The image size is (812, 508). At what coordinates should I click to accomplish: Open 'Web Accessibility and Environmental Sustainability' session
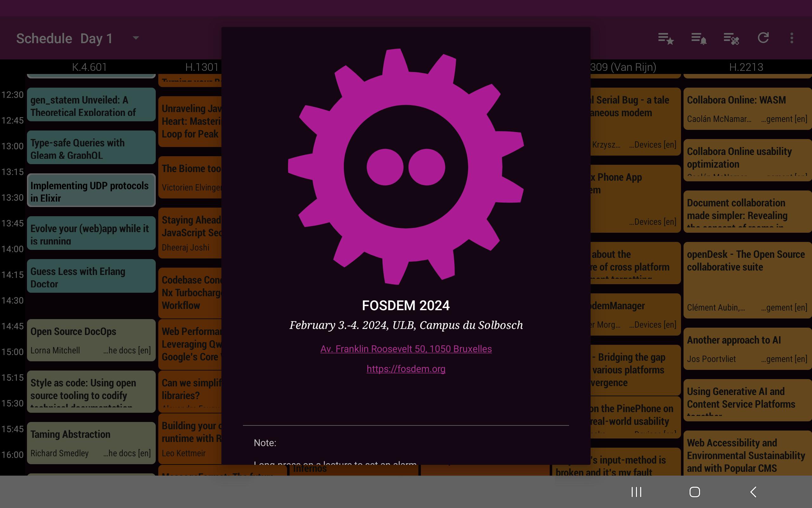748,453
